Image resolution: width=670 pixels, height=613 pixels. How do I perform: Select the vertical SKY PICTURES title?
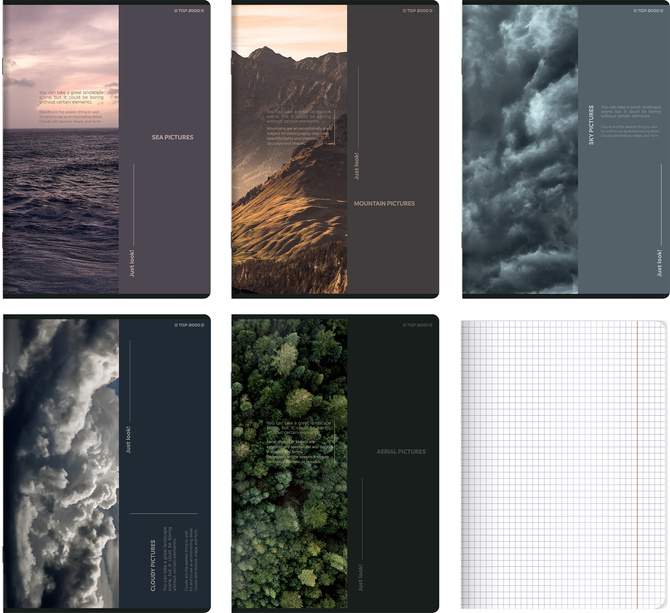click(591, 126)
